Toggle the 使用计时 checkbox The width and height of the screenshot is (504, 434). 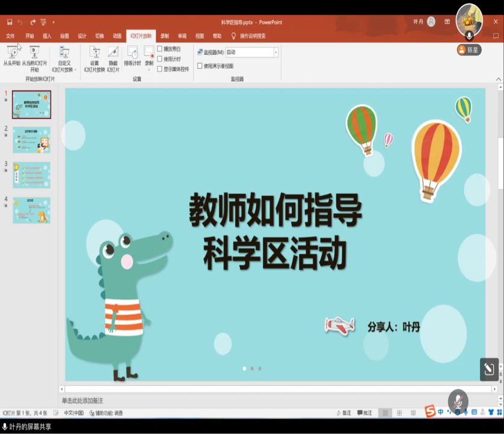coord(160,59)
